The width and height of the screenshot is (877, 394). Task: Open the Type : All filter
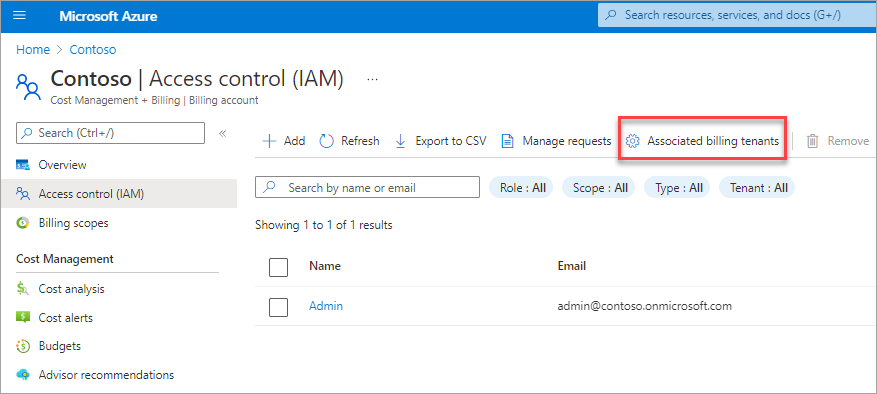[678, 187]
